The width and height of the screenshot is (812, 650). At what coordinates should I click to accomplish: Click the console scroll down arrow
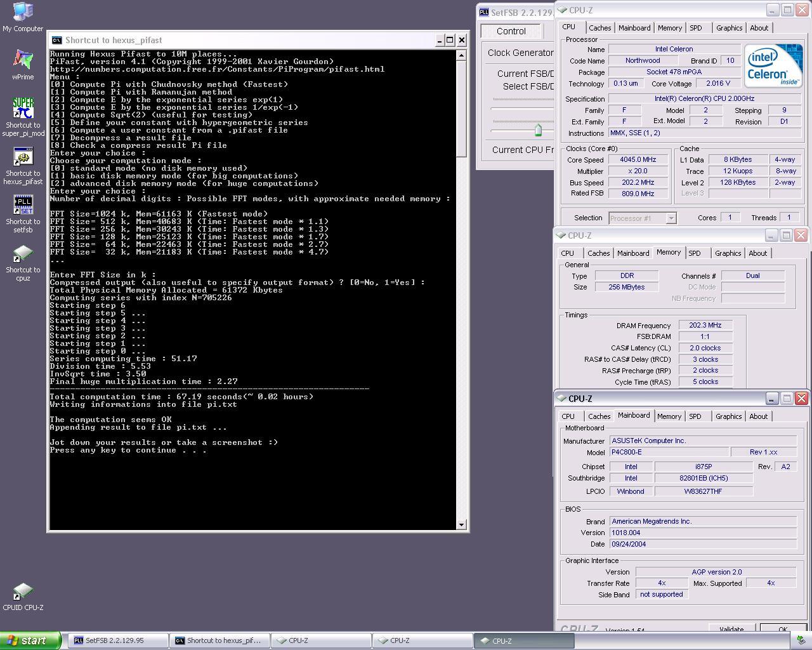click(x=462, y=524)
